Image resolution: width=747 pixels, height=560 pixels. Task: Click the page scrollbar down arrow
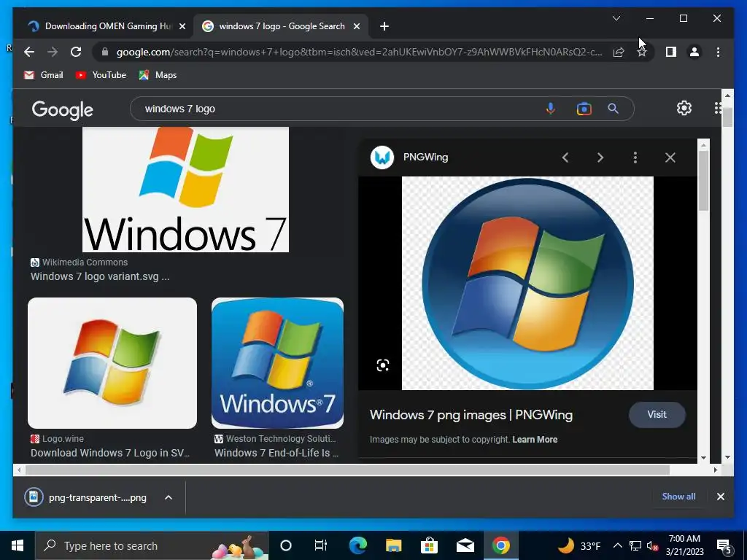727,457
